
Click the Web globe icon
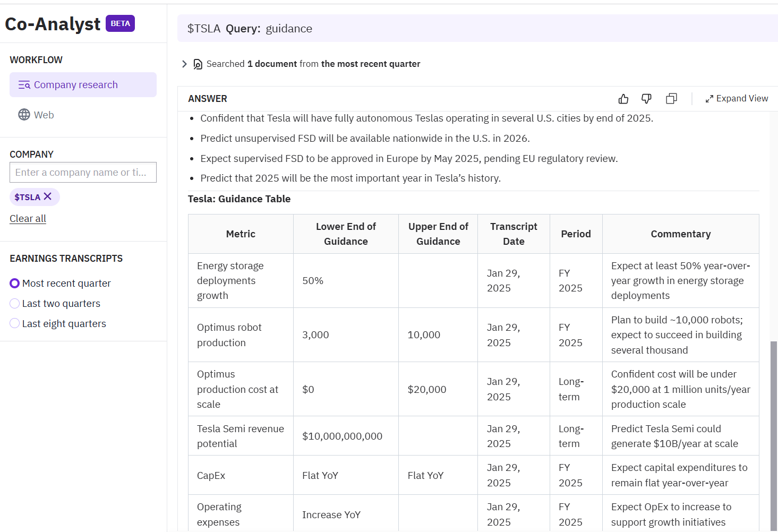click(x=24, y=115)
